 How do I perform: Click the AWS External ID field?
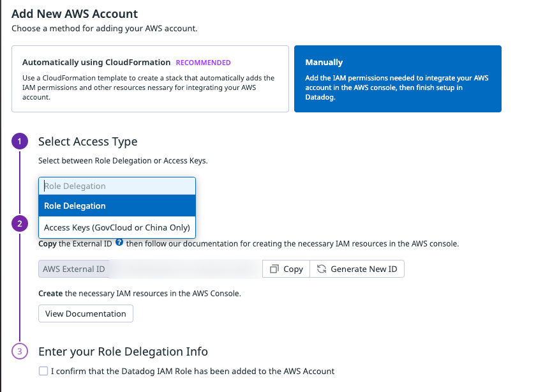pos(150,269)
